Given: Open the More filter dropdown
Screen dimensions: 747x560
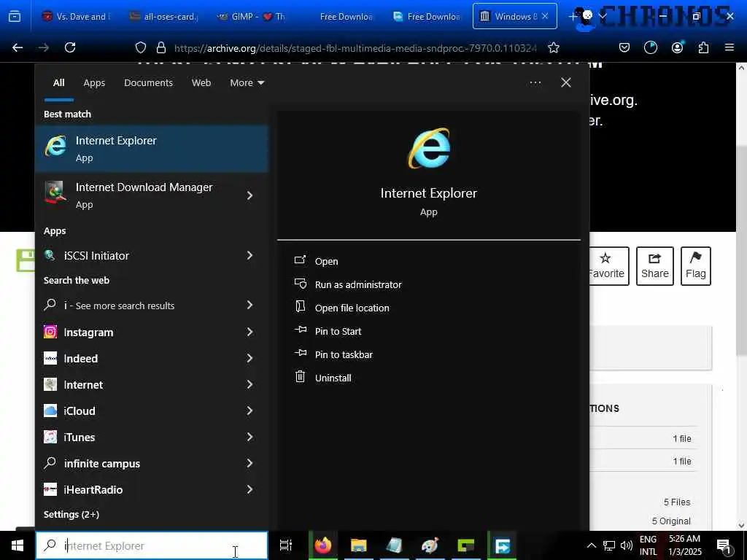Looking at the screenshot, I should pos(247,83).
